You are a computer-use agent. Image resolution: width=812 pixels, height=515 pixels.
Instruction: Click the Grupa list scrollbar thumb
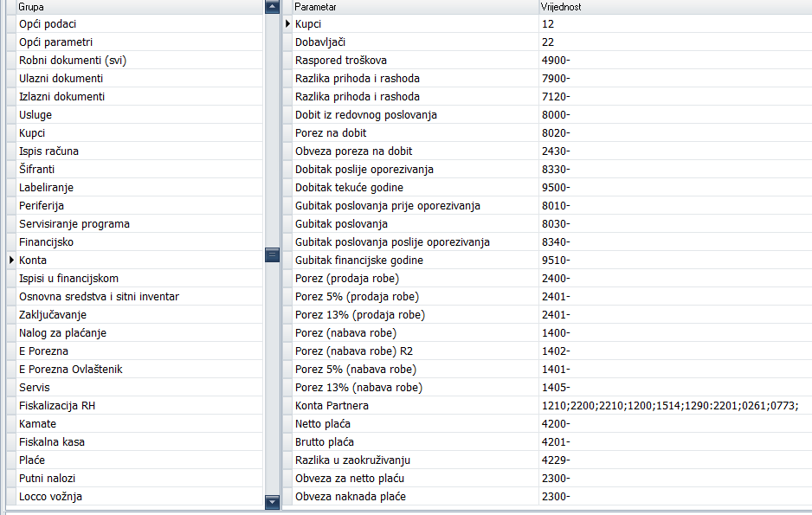[272, 254]
